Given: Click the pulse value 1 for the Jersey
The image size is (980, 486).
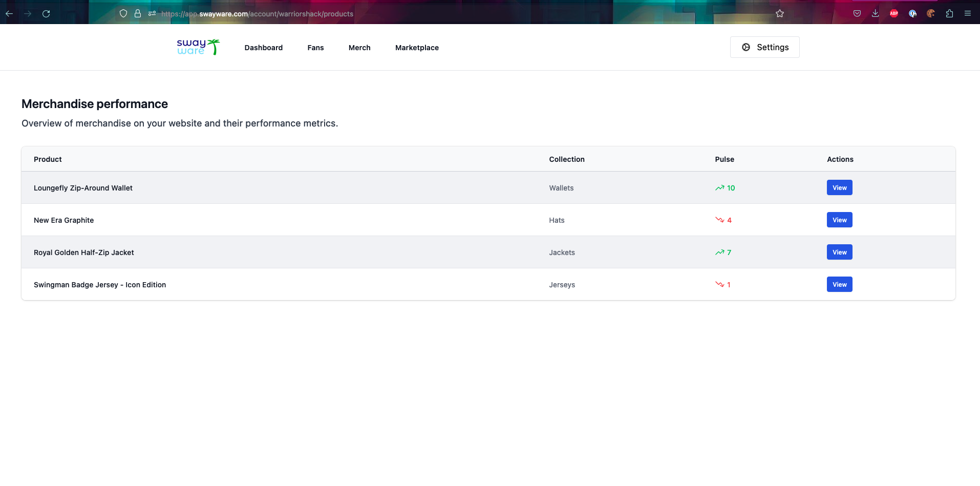Looking at the screenshot, I should click(x=729, y=285).
